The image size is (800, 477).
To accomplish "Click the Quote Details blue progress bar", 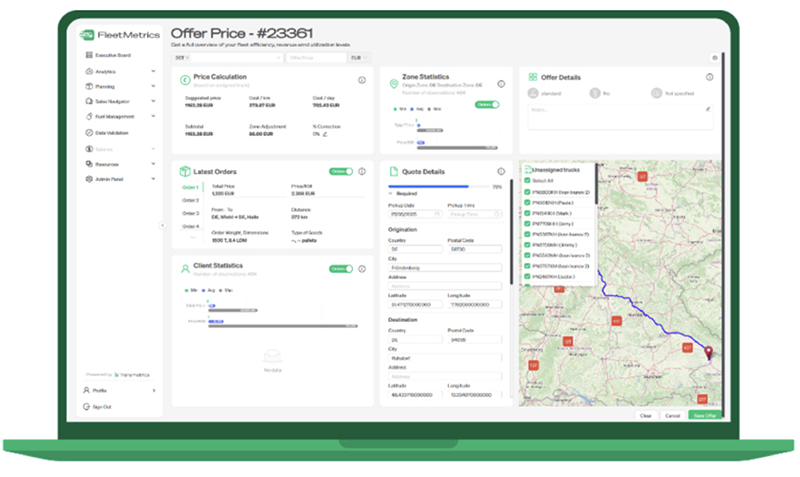I will (430, 186).
